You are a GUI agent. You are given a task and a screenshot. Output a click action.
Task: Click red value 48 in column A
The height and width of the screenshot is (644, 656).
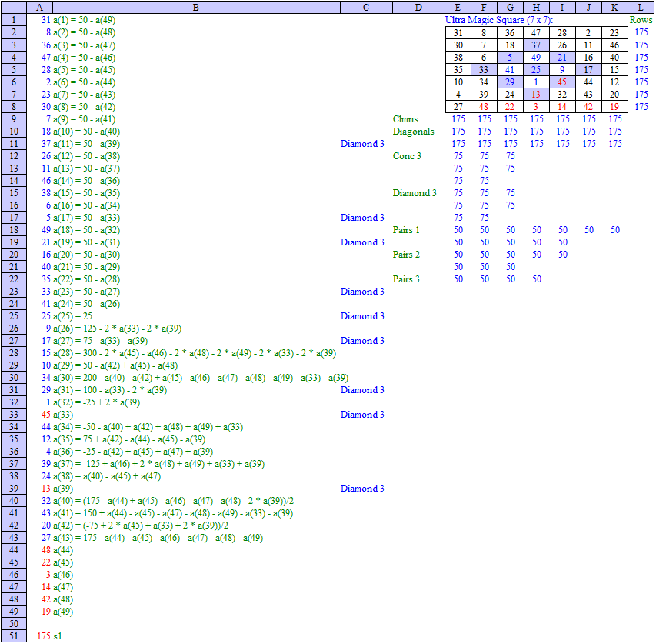45,550
